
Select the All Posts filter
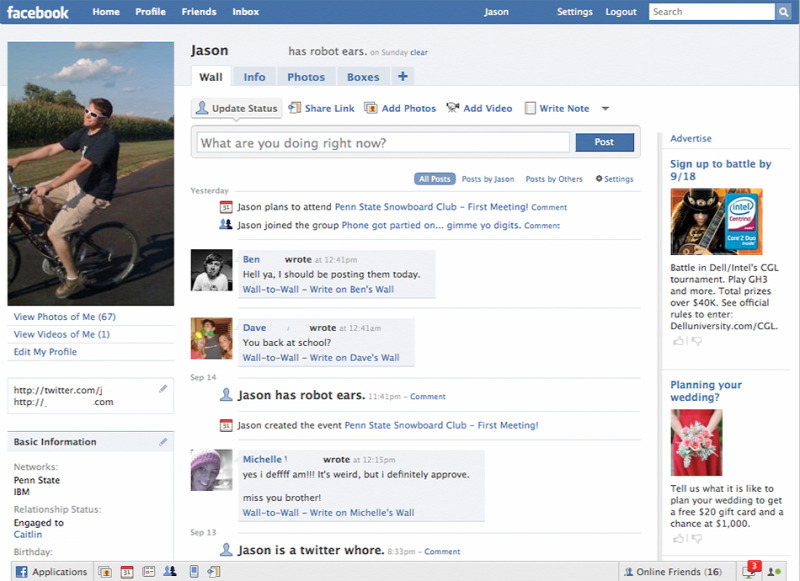click(435, 179)
